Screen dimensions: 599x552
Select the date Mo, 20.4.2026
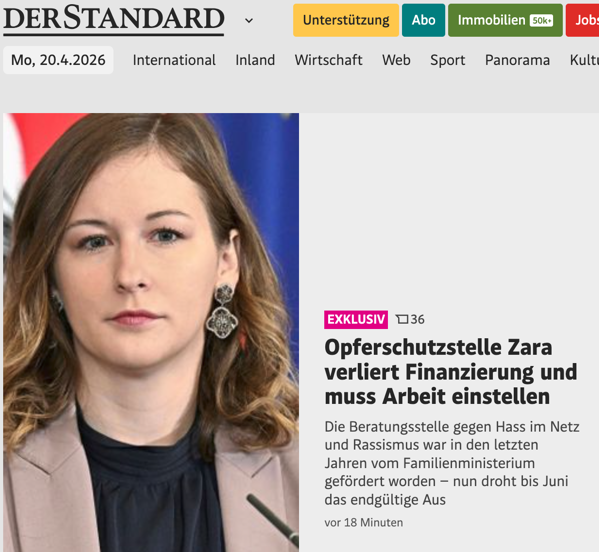(58, 60)
